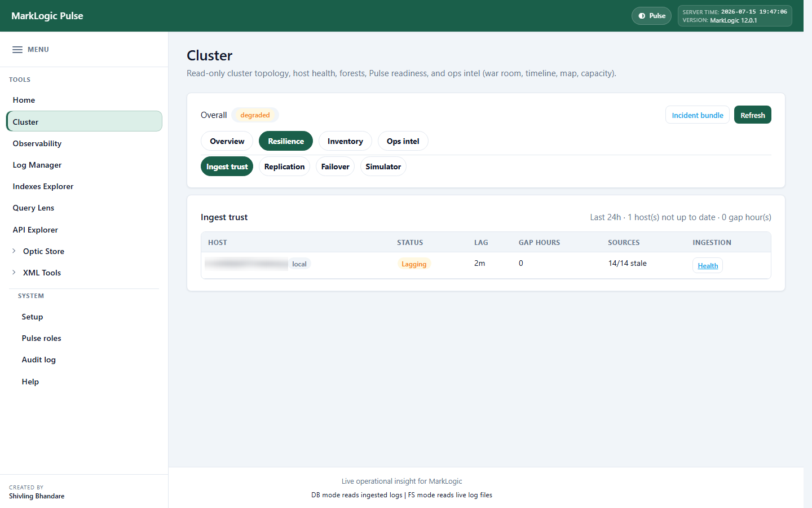This screenshot has width=812, height=508.
Task: Open XML Tools item
Action: click(42, 273)
